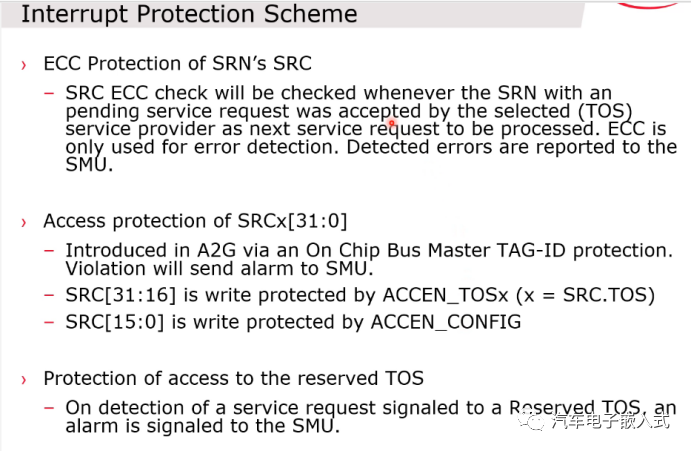Click the red dash before SRC ECC check
Viewport: 692px width, 451px height.
pos(50,93)
